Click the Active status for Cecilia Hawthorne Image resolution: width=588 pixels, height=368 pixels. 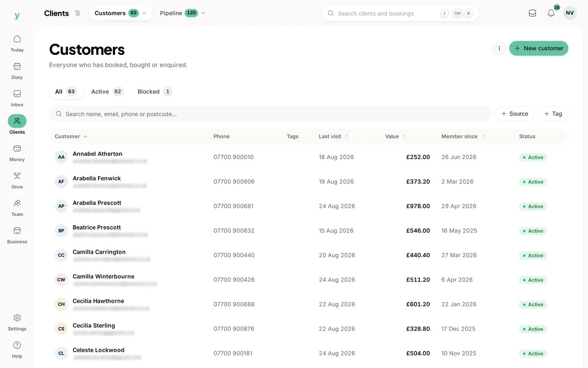pos(533,305)
